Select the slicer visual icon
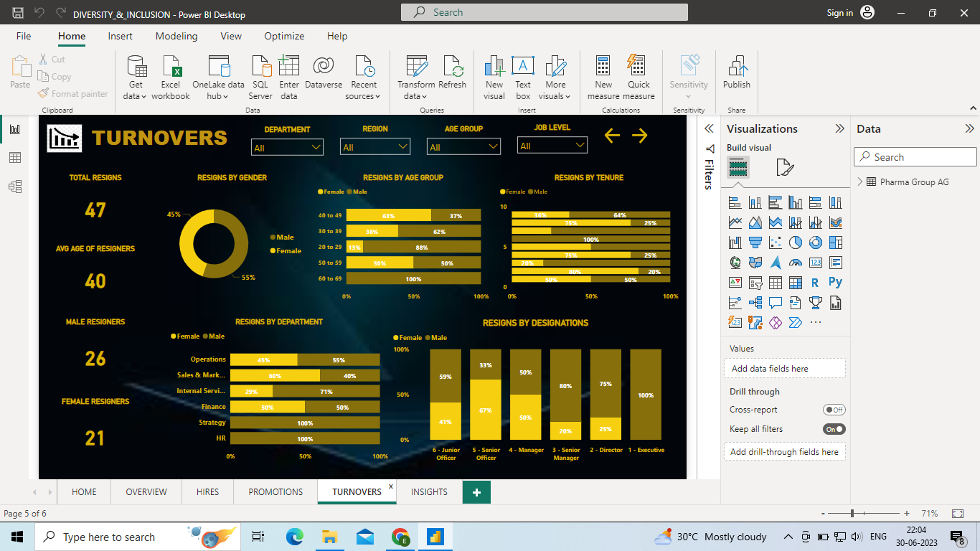980x551 pixels. pyautogui.click(x=755, y=282)
